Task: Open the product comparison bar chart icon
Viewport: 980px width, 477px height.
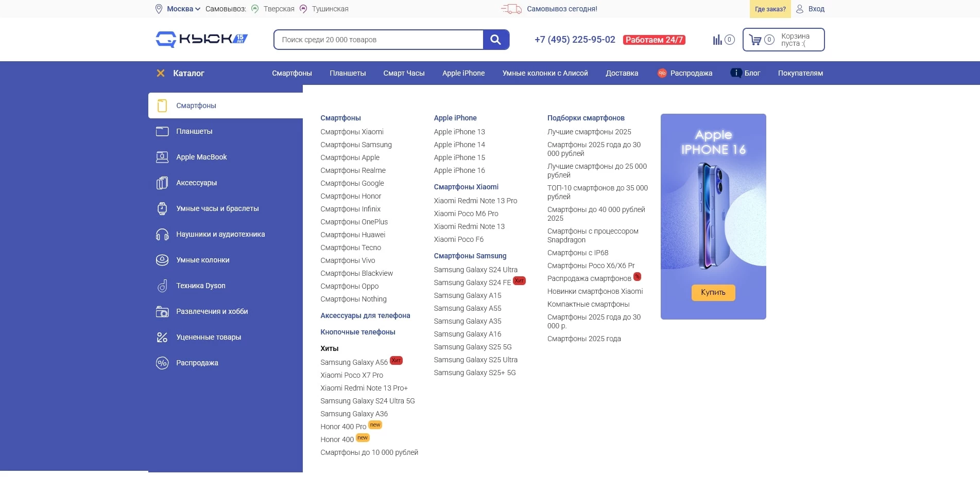Action: 717,40
